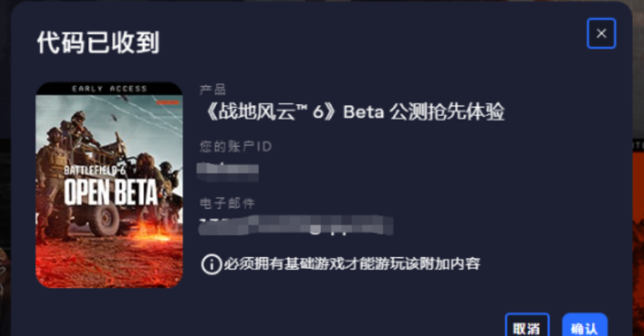Click the vehicle wheel in the cover artwork
The height and width of the screenshot is (336, 644).
pos(104,219)
